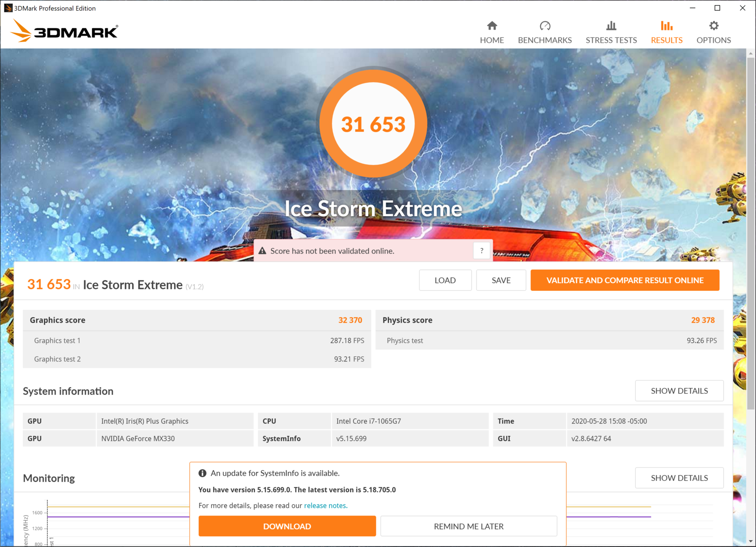The height and width of the screenshot is (547, 756).
Task: Click the SAVE button
Action: pyautogui.click(x=501, y=280)
